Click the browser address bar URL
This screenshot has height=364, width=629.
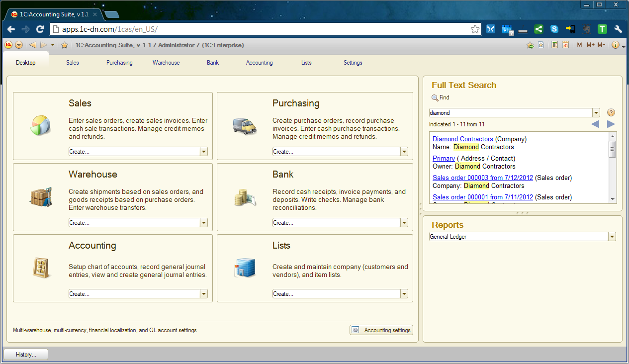(x=109, y=29)
